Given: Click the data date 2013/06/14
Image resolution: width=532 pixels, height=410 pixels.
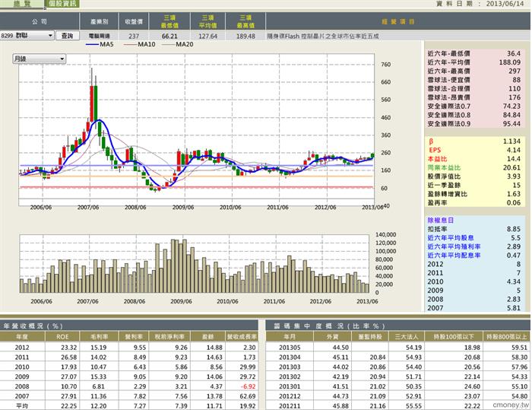Looking at the screenshot, I should pos(505,4).
